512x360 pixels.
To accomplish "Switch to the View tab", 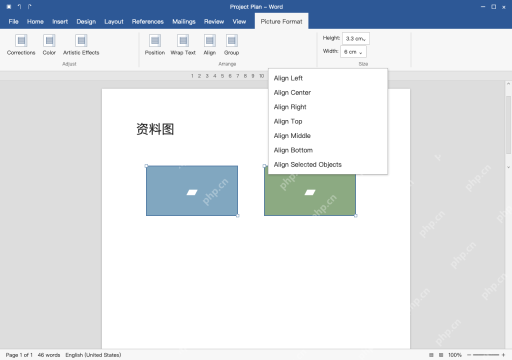I will 239,21.
